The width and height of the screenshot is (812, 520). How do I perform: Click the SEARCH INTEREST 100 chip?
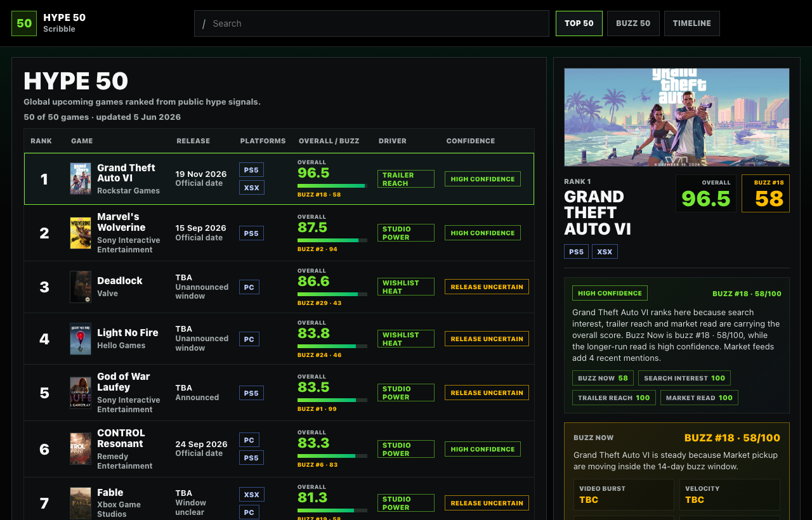pyautogui.click(x=684, y=378)
